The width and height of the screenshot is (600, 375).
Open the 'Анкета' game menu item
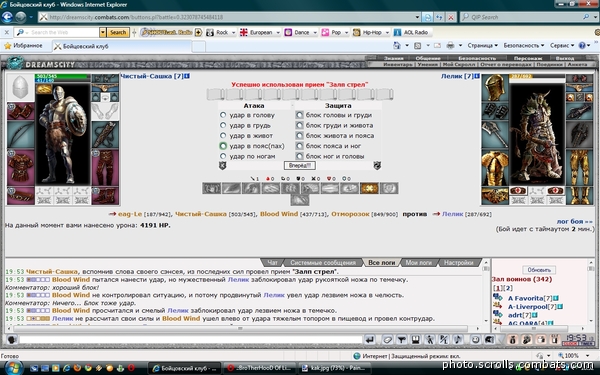tap(577, 64)
